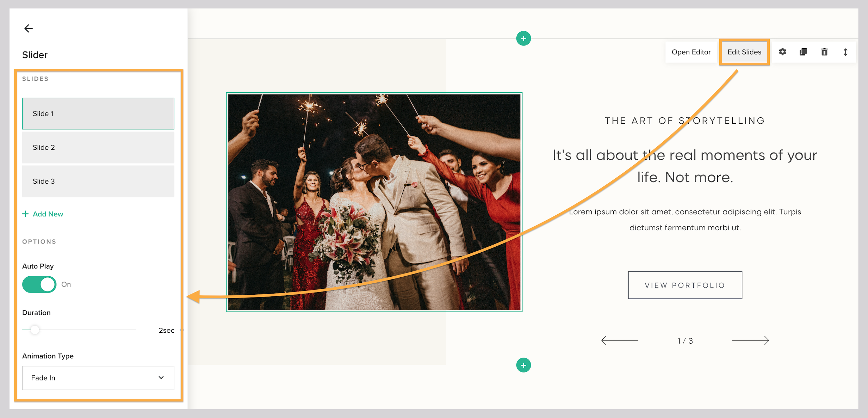
Task: Adjust the Duration slider handle
Action: point(35,330)
